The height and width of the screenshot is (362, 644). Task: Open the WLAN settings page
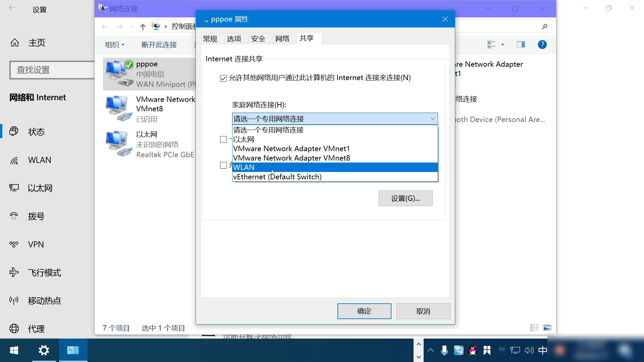[x=40, y=160]
